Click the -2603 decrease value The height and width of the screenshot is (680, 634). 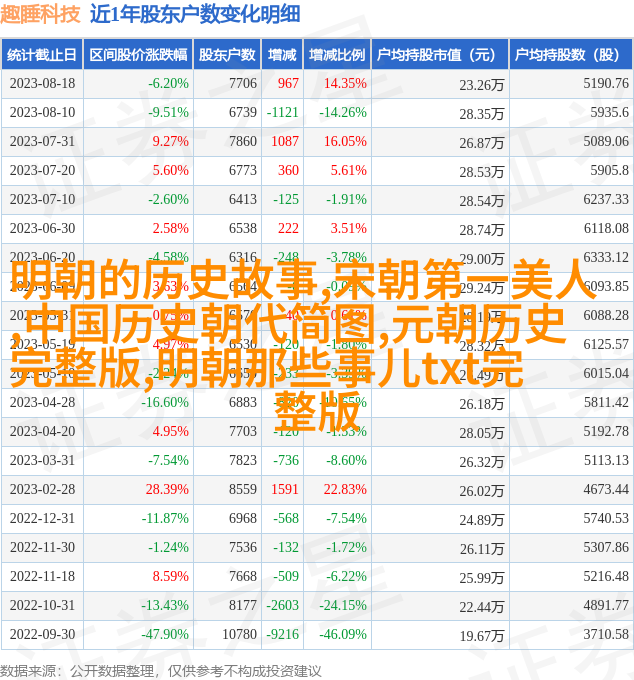click(283, 606)
